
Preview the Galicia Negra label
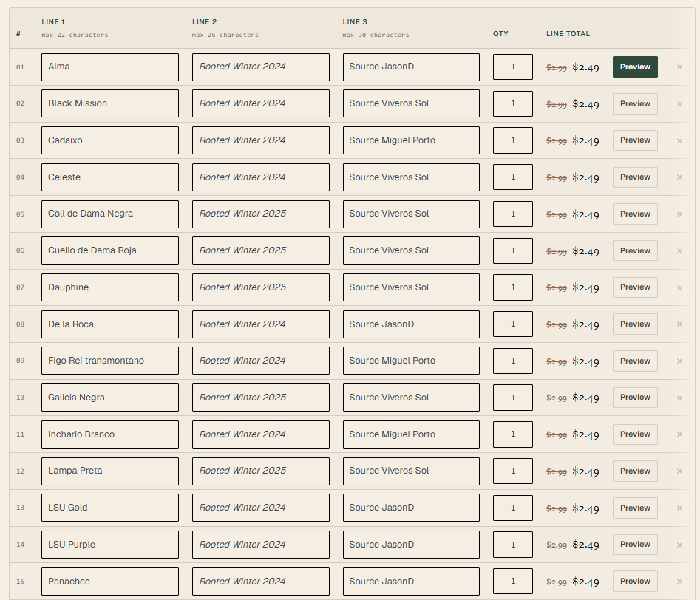pos(635,398)
